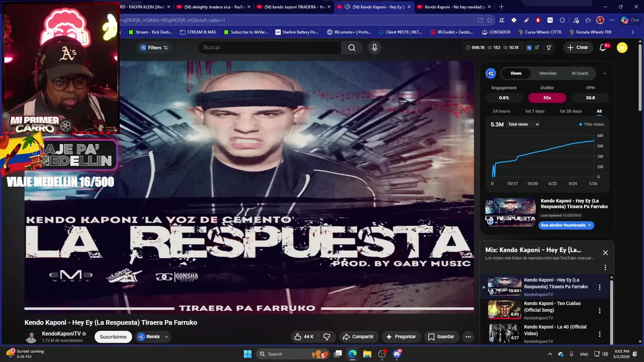Screen dimensions: 644x362
Task: Like the video with 44 K likes
Action: tap(303, 337)
